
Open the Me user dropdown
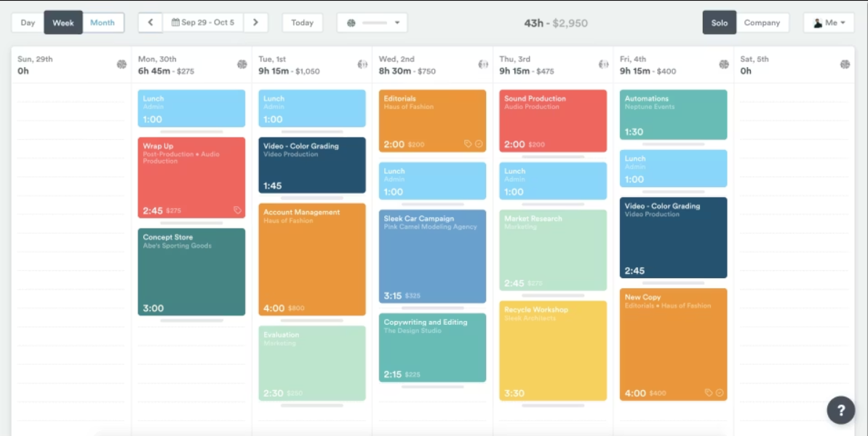[829, 23]
